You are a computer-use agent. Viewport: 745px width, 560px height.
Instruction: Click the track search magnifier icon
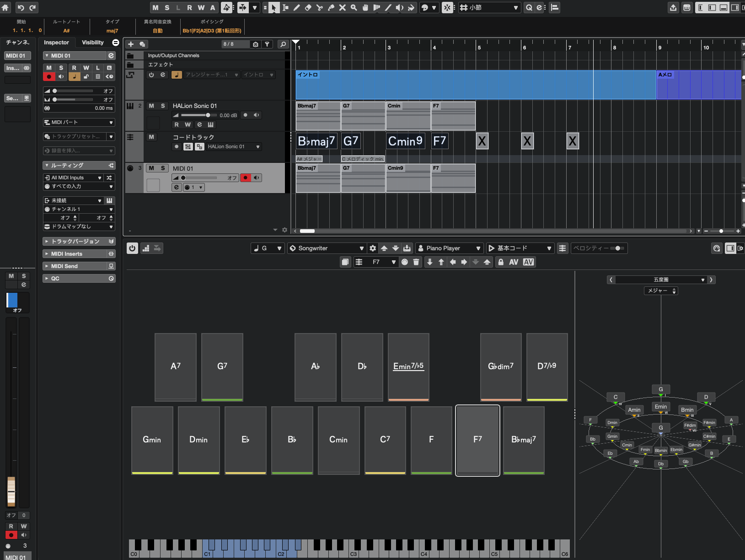pos(283,44)
